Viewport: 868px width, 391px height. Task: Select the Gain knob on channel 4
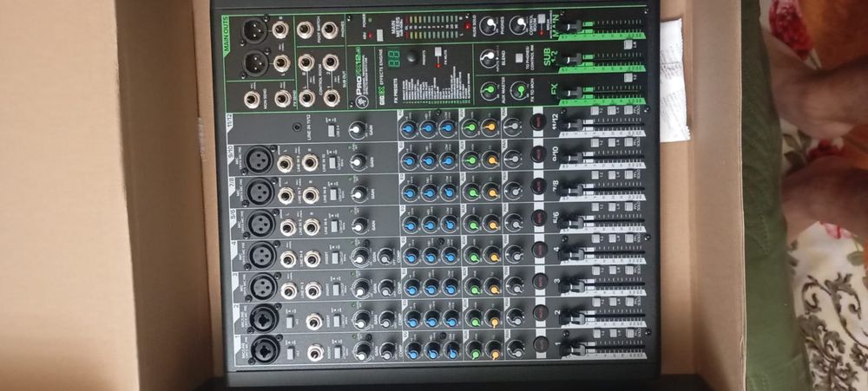point(361,256)
